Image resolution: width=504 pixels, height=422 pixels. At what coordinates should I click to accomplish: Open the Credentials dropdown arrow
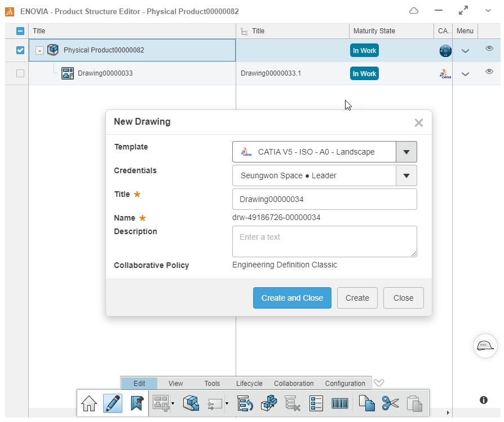coord(406,175)
